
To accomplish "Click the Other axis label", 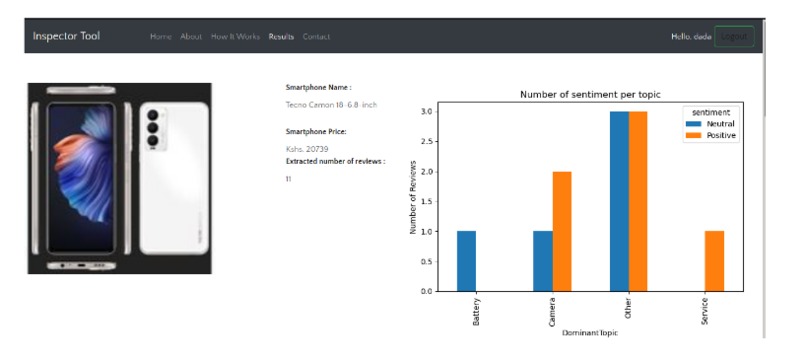I will coord(628,308).
